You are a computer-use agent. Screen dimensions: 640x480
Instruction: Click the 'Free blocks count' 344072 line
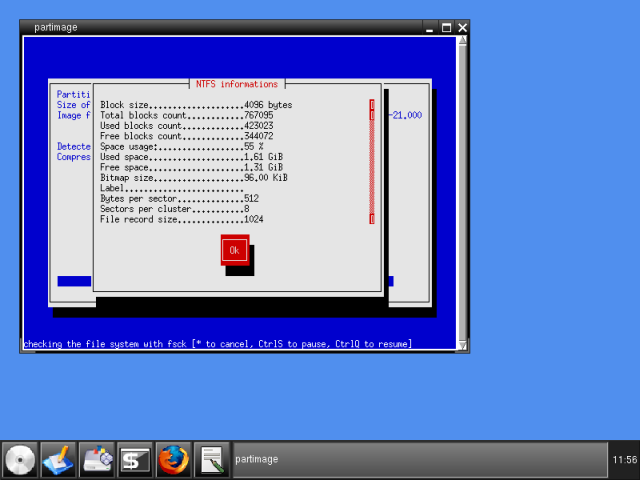pos(187,136)
